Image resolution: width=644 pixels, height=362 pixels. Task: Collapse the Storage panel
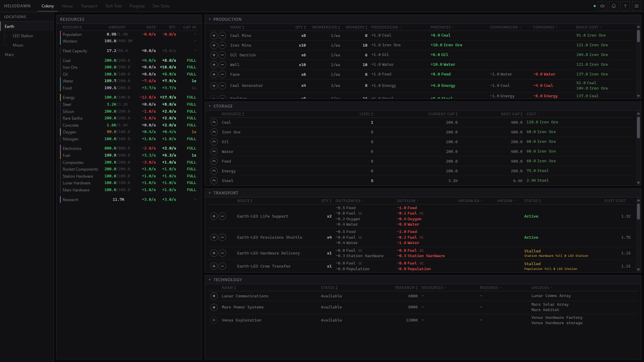point(210,106)
